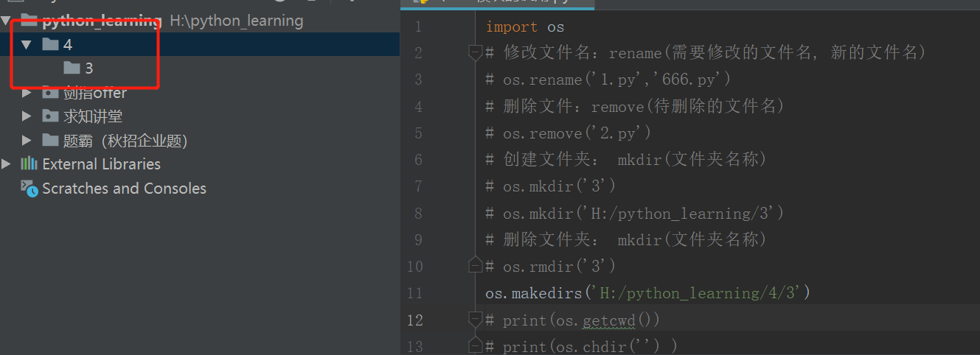Click the fold end marker at line 10
The width and height of the screenshot is (980, 355).
click(x=476, y=265)
